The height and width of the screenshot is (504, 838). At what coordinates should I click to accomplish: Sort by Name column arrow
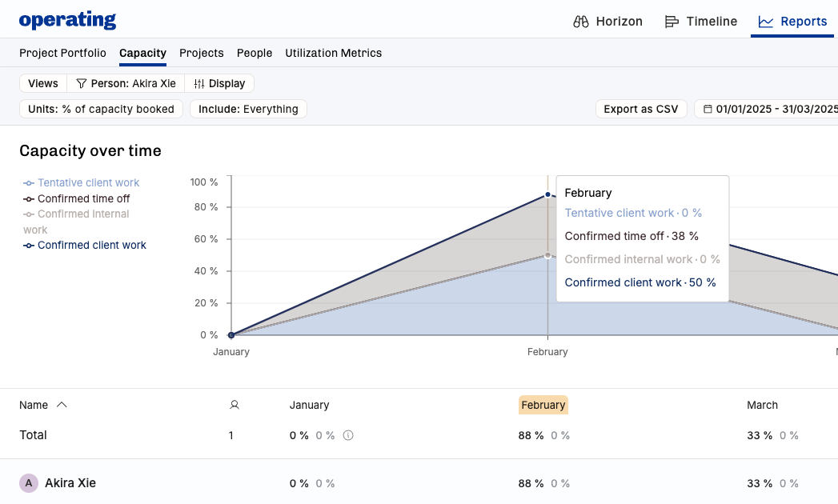tap(62, 405)
